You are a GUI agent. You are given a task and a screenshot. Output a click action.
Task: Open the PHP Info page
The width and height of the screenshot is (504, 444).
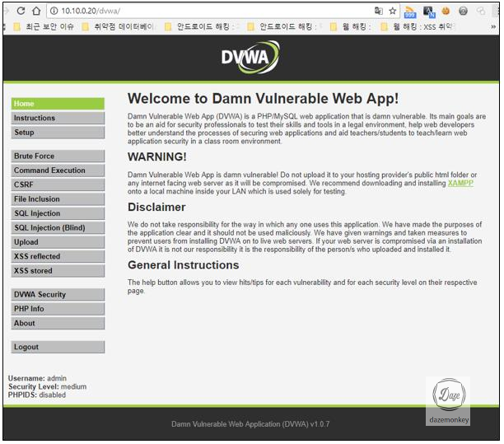click(x=58, y=309)
